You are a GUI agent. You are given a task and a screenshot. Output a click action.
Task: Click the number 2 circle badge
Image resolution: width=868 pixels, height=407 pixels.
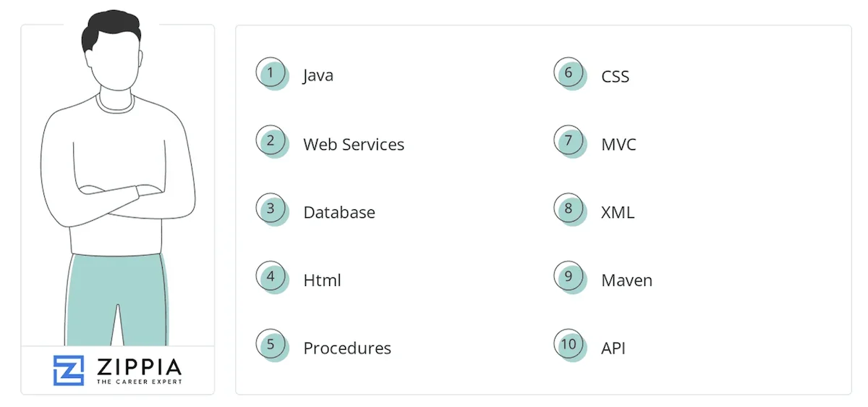(271, 141)
